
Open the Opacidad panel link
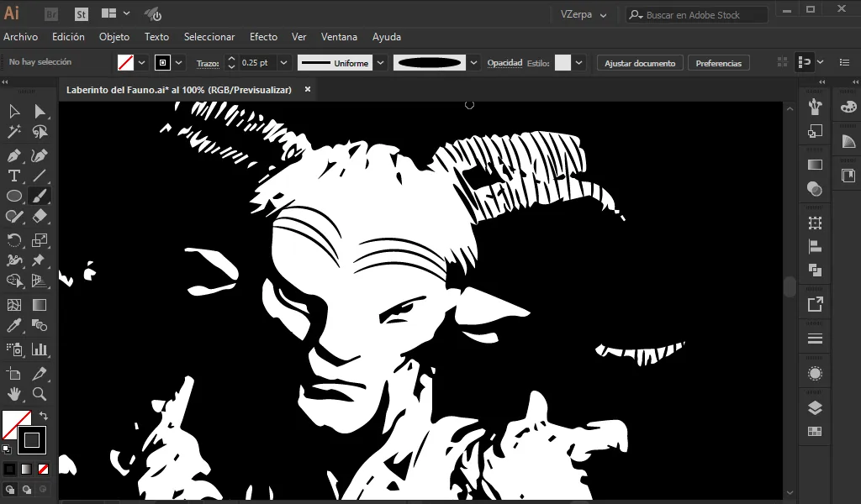[x=505, y=63]
